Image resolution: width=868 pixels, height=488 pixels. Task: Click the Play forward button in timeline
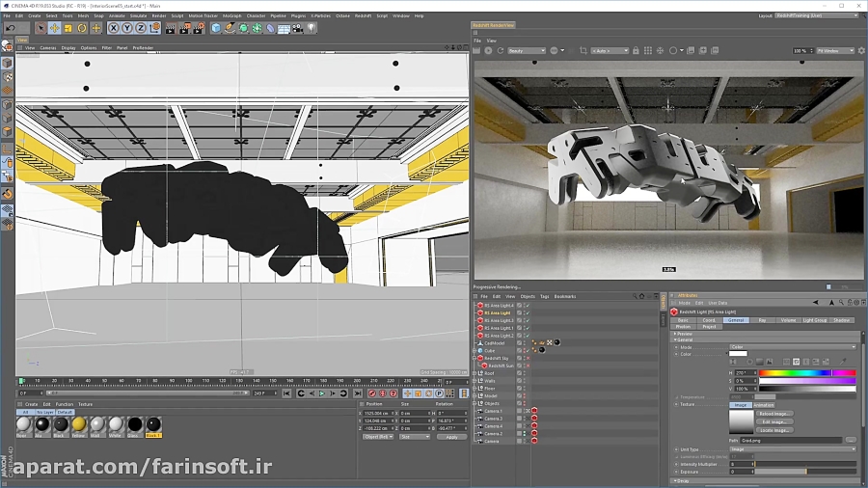[x=322, y=393]
